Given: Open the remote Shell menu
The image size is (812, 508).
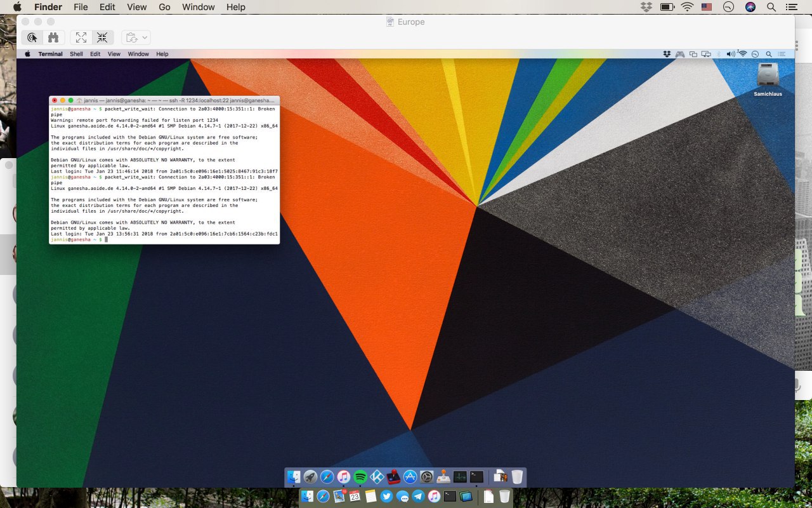Looking at the screenshot, I should tap(76, 54).
